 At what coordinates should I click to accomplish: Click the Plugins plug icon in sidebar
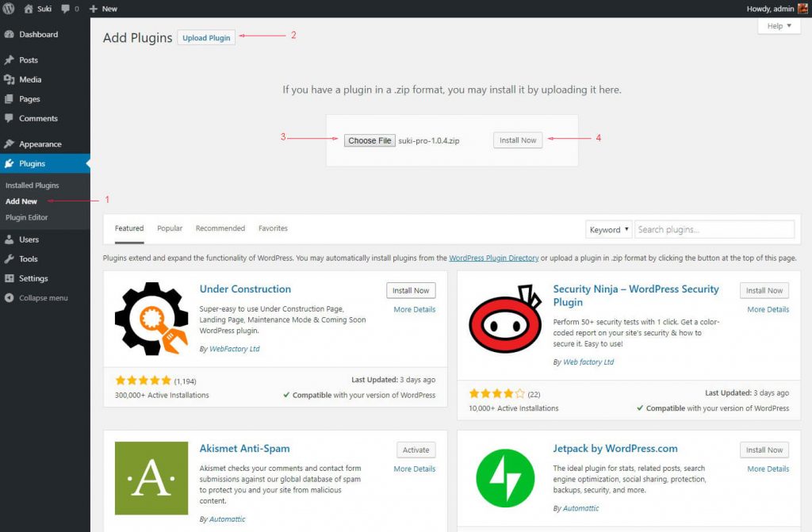[9, 163]
